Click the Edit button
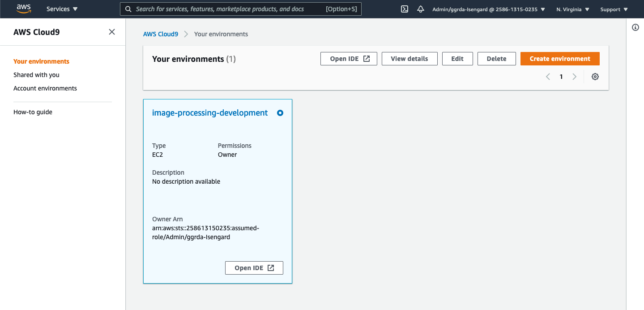Viewport: 644px width, 310px height. [x=457, y=59]
